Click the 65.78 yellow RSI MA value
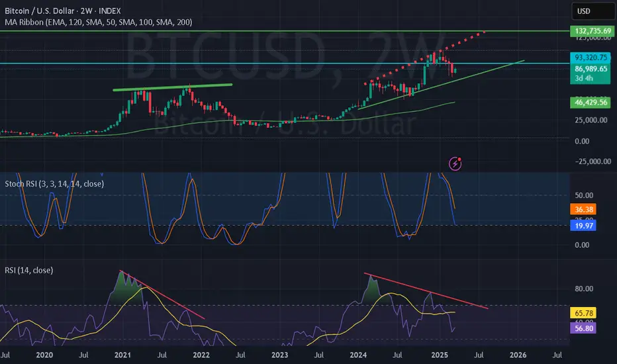Screen dimensions: 617x364 (583, 313)
